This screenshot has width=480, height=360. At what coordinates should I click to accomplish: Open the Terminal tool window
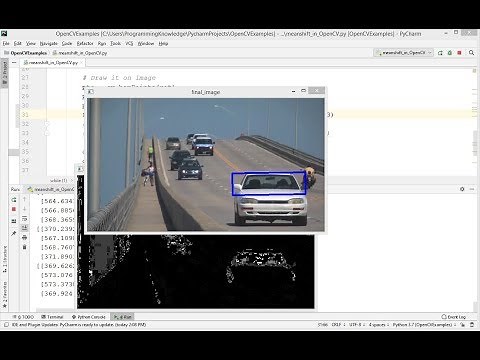click(52, 317)
